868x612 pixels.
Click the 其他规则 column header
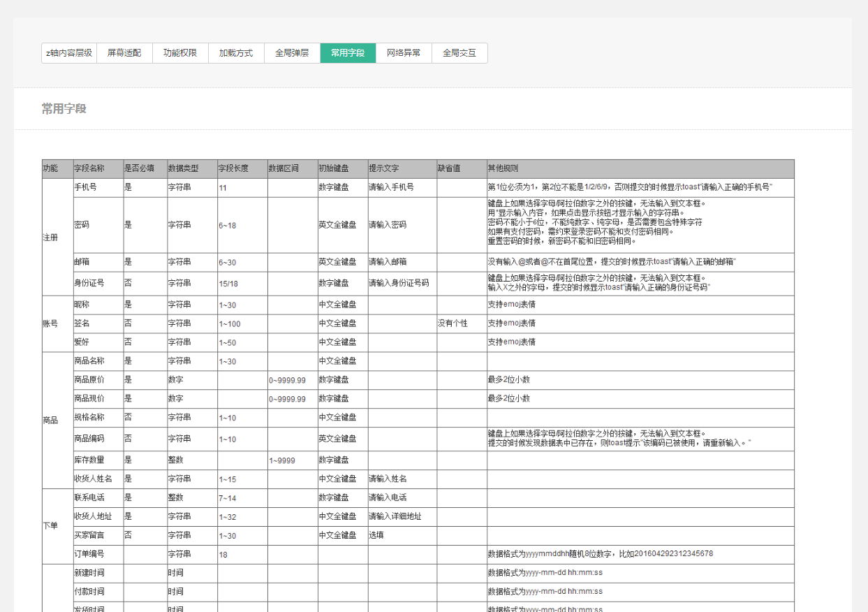click(x=640, y=169)
